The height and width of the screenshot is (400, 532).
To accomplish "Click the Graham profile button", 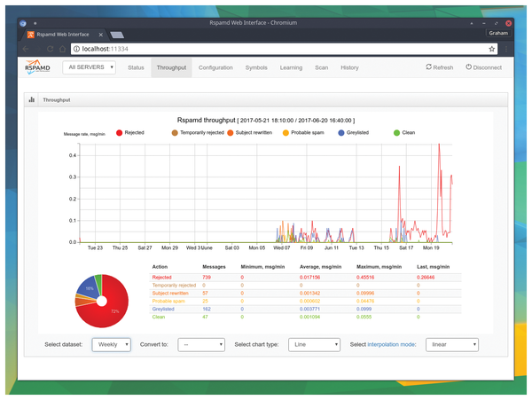I will 498,33.
